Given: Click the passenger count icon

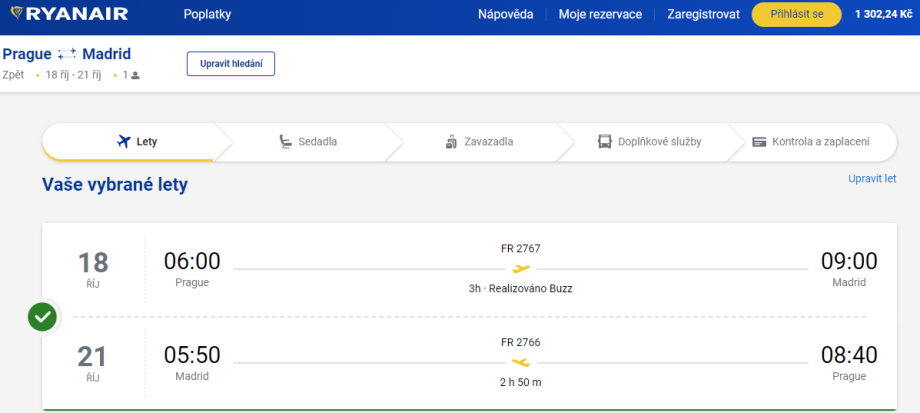Looking at the screenshot, I should (135, 75).
